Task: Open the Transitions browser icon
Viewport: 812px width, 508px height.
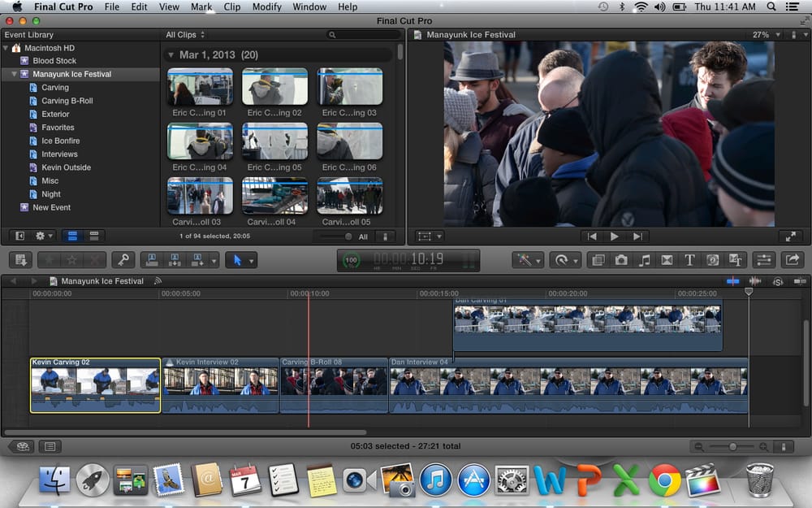Action: click(x=667, y=260)
